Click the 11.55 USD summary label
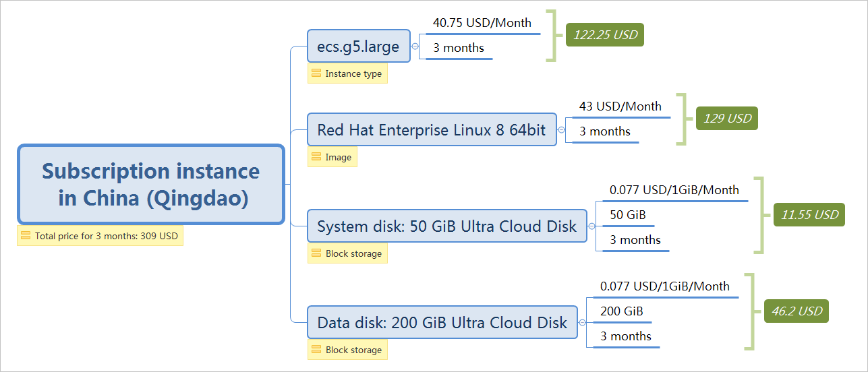Screen dimensions: 868x372 coord(809,215)
